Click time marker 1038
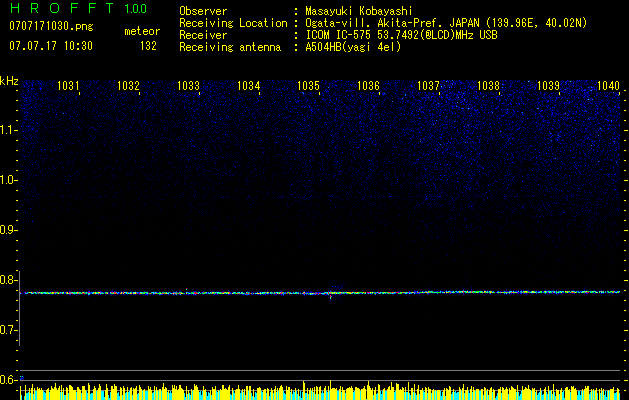 [489, 86]
